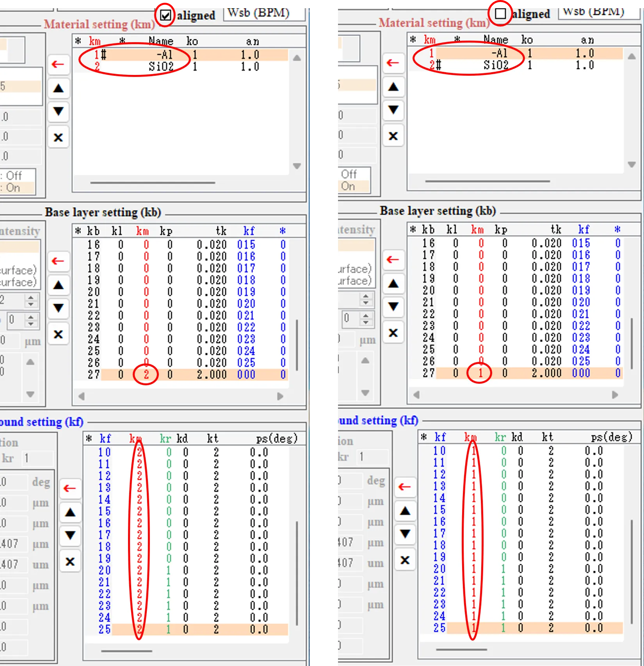Viewport: 644px width, 666px height.
Task: Click left scroll arrow under right Base layer list
Action: pos(416,395)
